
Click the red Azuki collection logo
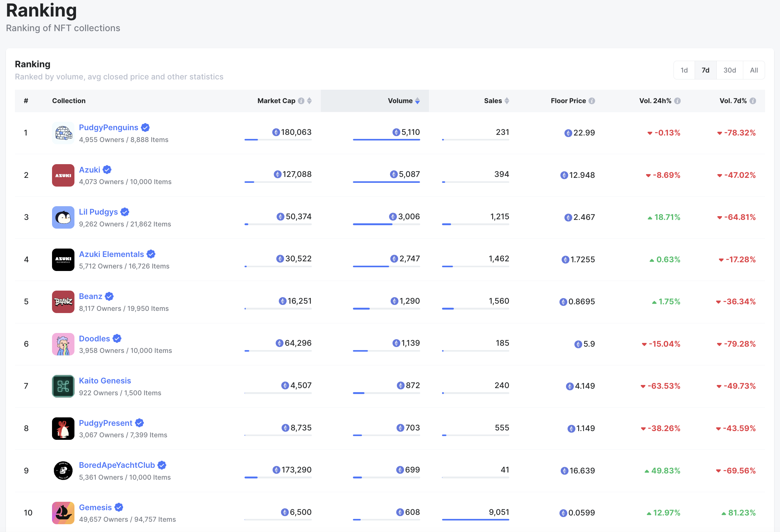(63, 175)
